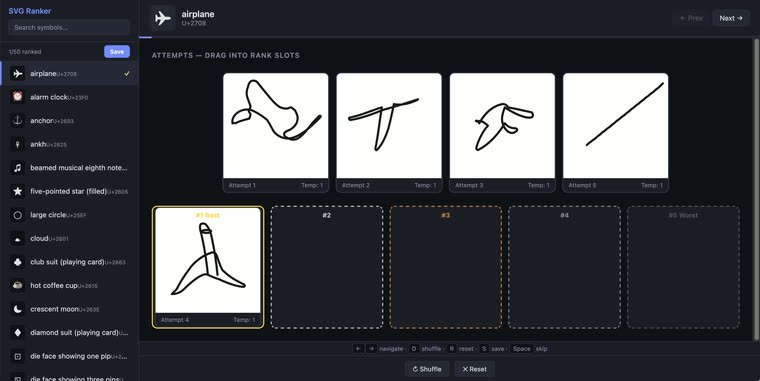Click the large airplane header icon

[x=162, y=18]
